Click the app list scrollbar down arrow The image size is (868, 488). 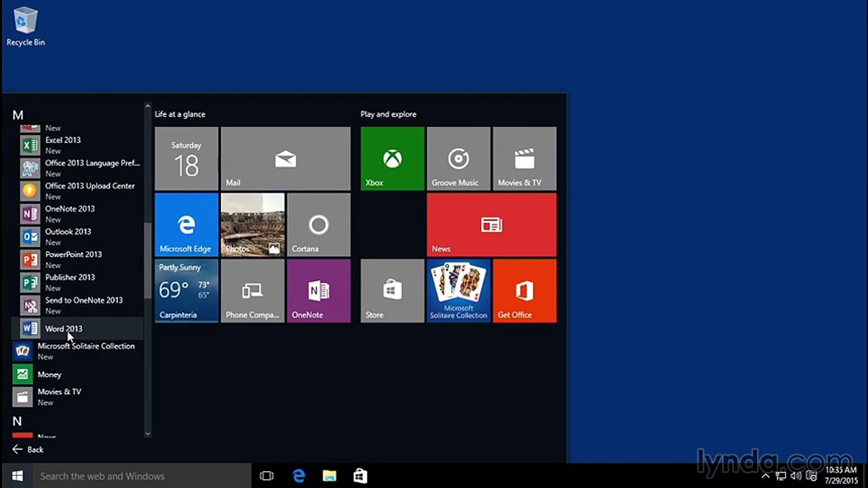point(148,434)
